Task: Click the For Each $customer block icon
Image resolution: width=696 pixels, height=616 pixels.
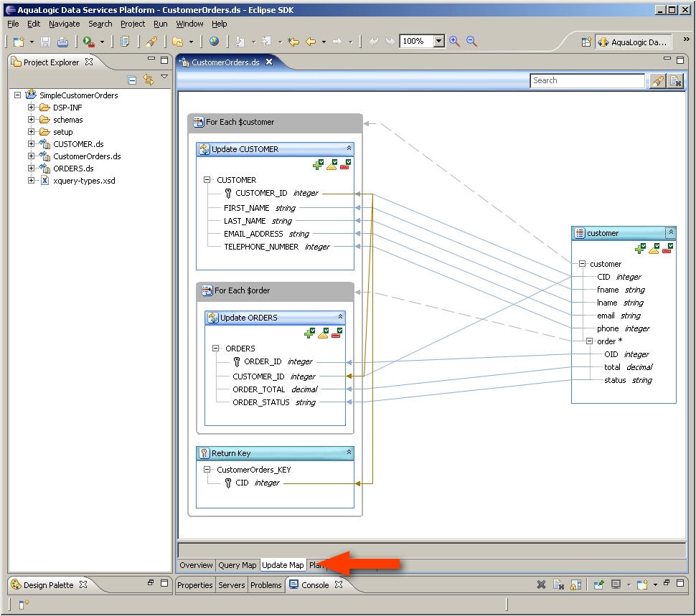Action: (199, 122)
